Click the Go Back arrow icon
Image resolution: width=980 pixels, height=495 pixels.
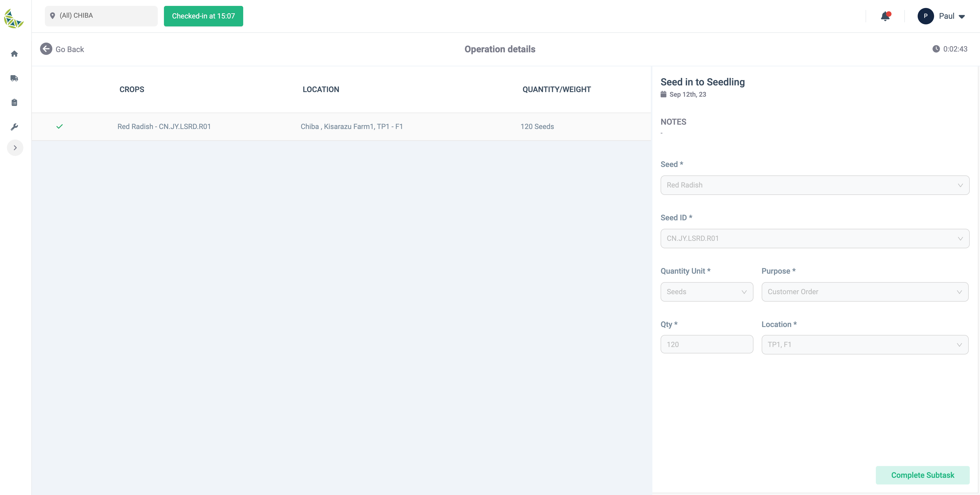(46, 49)
